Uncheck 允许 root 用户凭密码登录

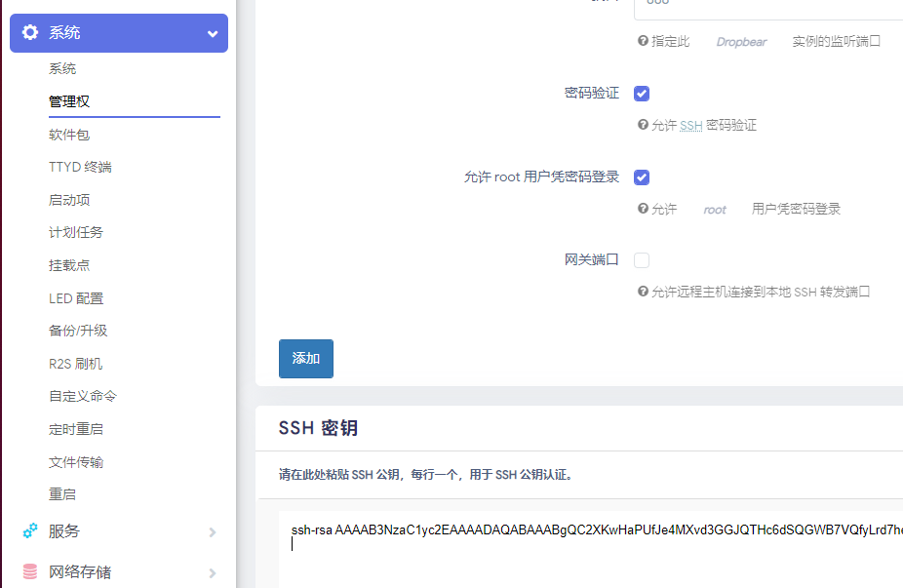coord(642,177)
